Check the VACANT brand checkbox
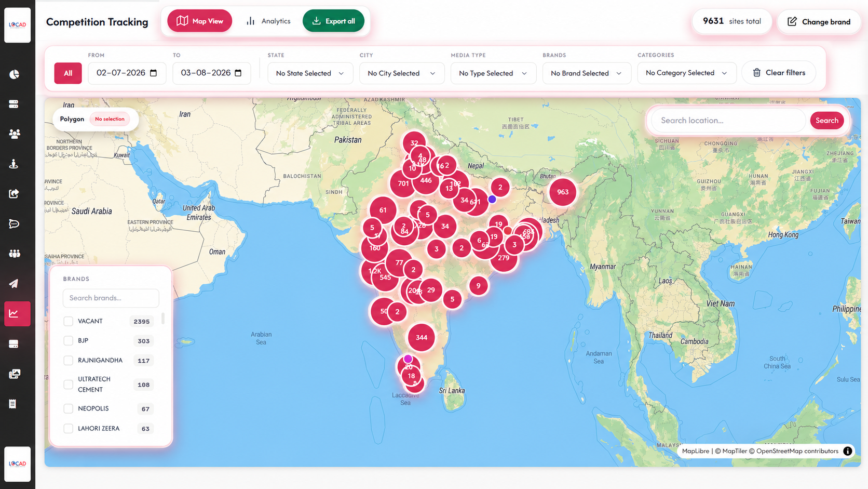868x489 pixels. click(x=68, y=321)
